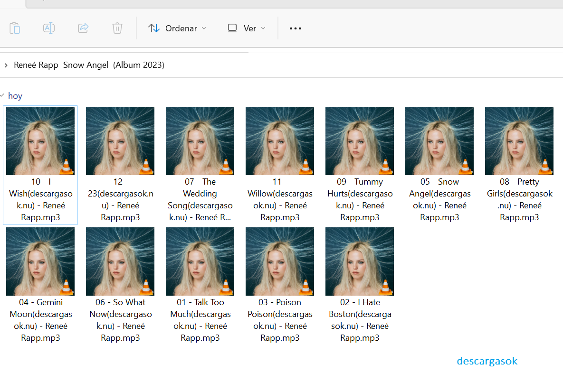Select thumbnail of 05 - Snow Angel
Viewport: 563px width, 392px height.
439,141
